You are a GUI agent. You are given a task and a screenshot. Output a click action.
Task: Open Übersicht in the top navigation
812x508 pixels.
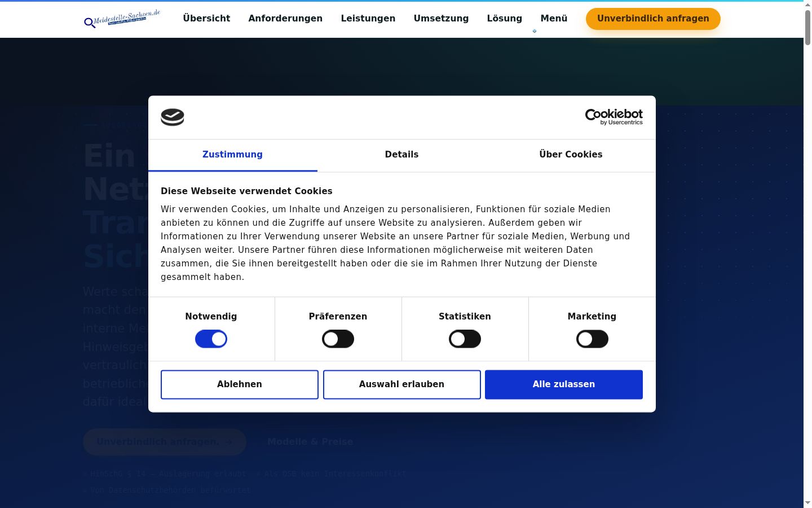(206, 19)
